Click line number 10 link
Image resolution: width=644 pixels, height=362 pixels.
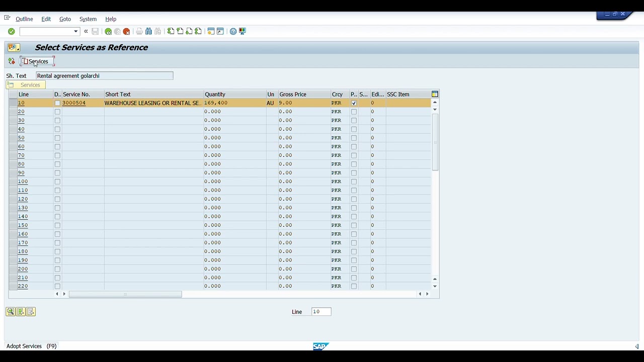21,103
